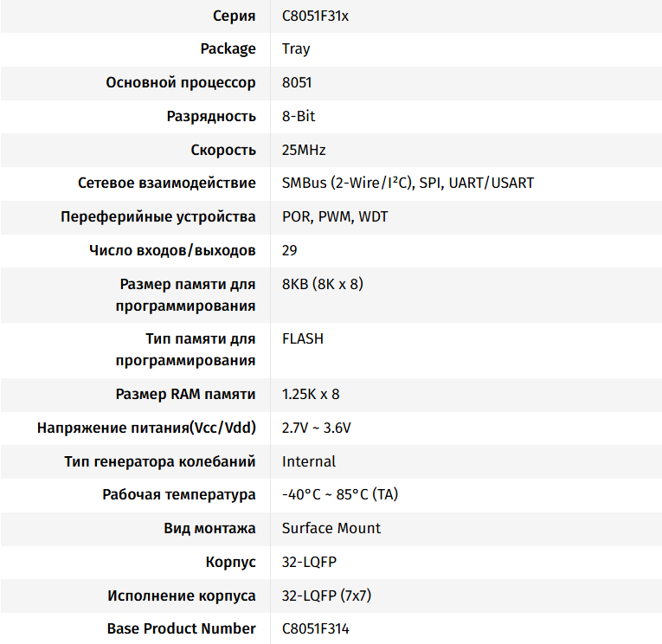Click the Основной процессор label
Viewport: 662px width, 644px height.
pyautogui.click(x=181, y=83)
